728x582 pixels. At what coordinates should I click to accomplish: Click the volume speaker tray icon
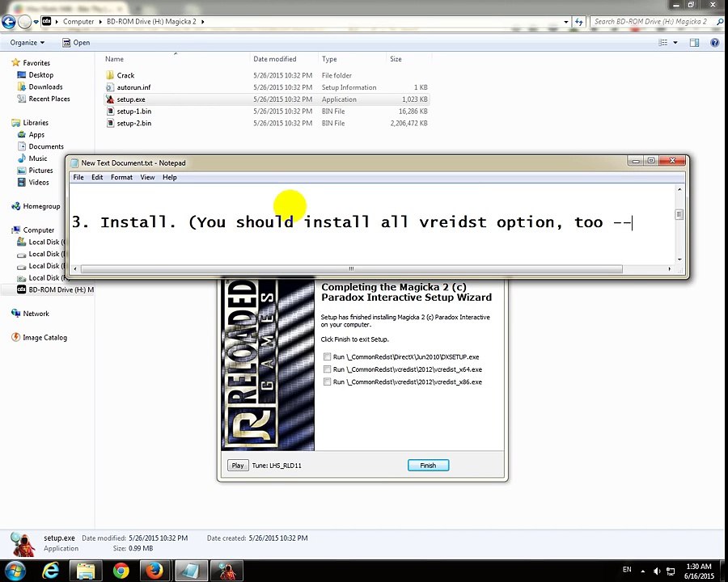[657, 571]
